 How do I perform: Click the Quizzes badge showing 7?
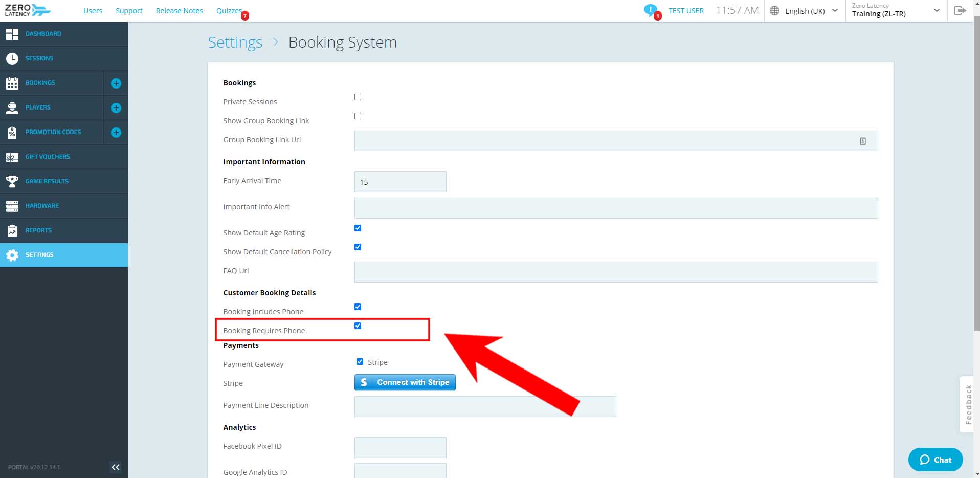pyautogui.click(x=245, y=16)
